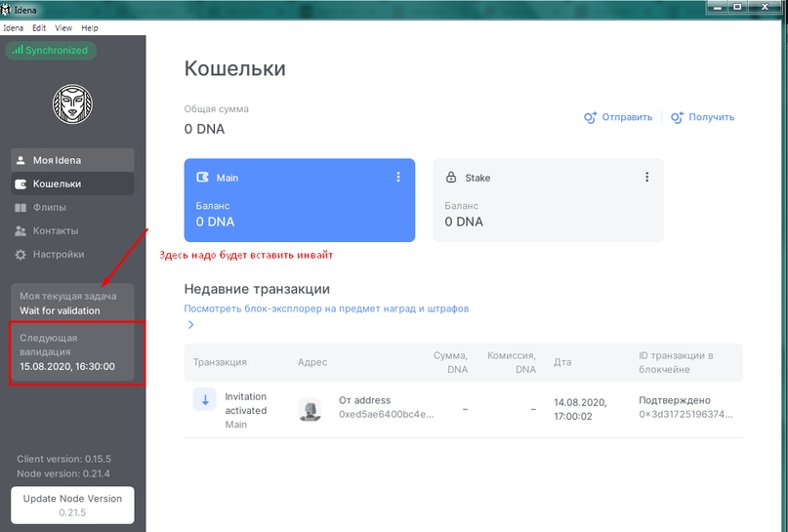Click the Подтверждено status text
The height and width of the screenshot is (532, 788).
point(675,400)
